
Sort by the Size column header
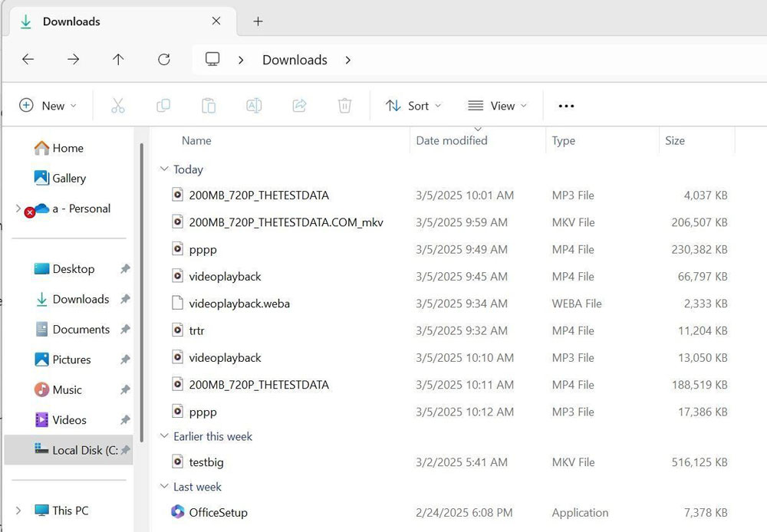tap(674, 141)
